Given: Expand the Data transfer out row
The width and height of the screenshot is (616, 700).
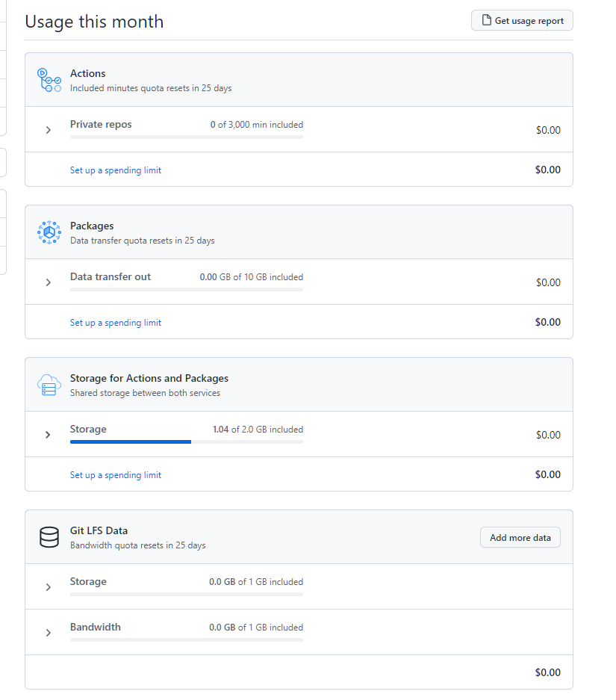Looking at the screenshot, I should [x=48, y=282].
